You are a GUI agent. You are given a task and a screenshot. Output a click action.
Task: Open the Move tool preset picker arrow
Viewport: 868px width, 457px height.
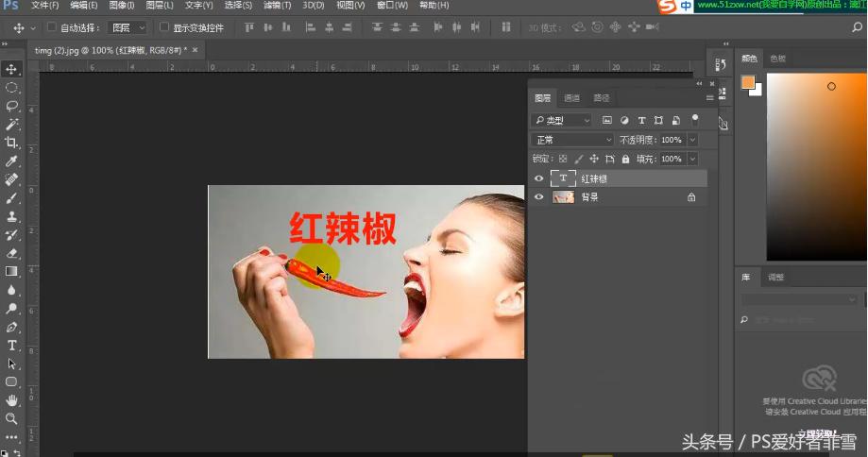[x=33, y=27]
